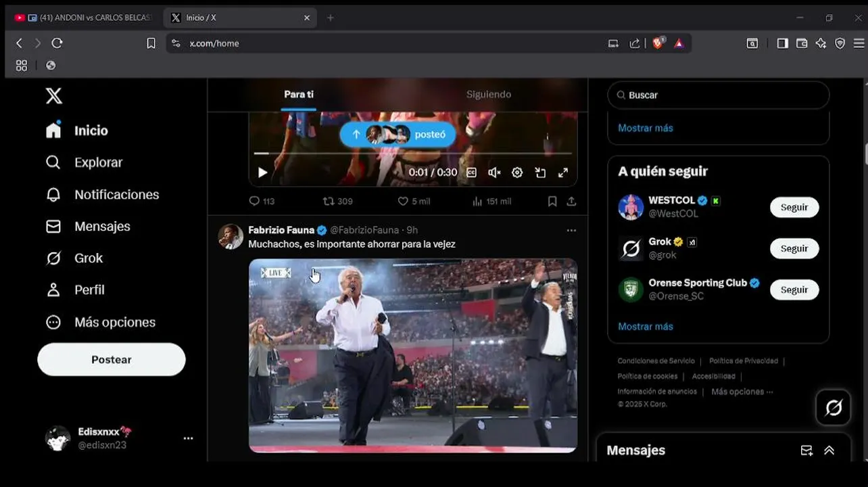868x487 pixels.
Task: Open Fabrizio Fauna profile name link
Action: 281,231
